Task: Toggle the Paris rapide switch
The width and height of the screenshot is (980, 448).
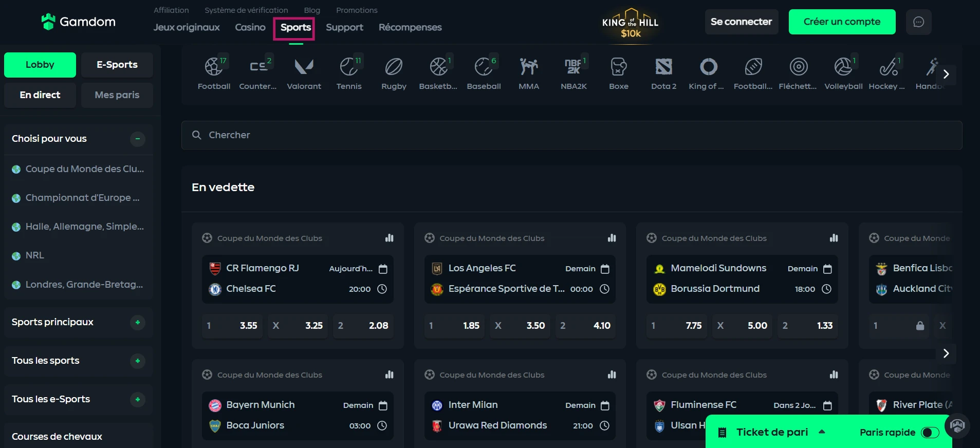Action: tap(930, 433)
